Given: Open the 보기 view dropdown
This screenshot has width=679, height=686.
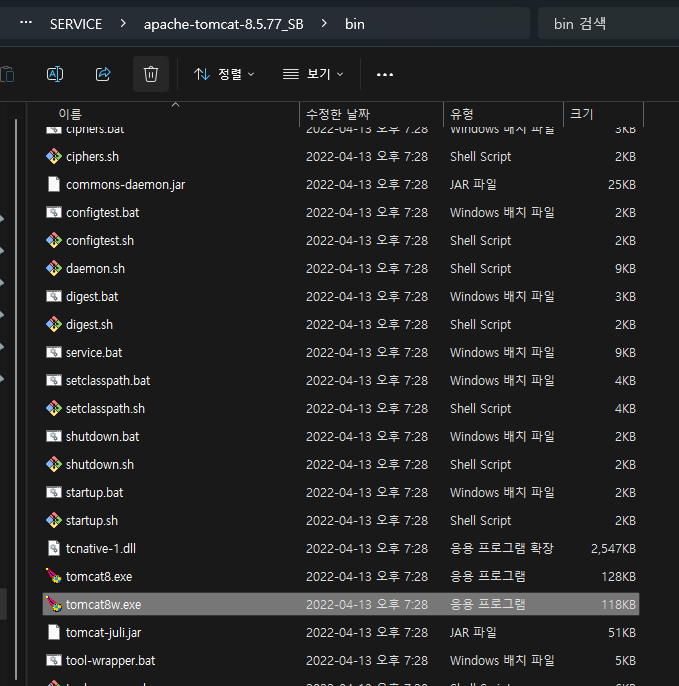Looking at the screenshot, I should click(313, 74).
